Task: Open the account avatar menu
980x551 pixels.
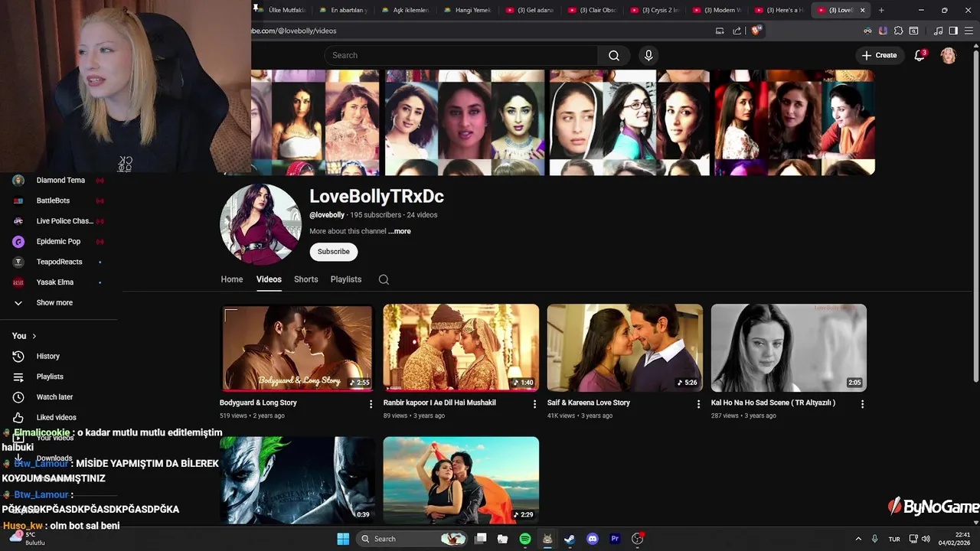Action: [x=948, y=55]
